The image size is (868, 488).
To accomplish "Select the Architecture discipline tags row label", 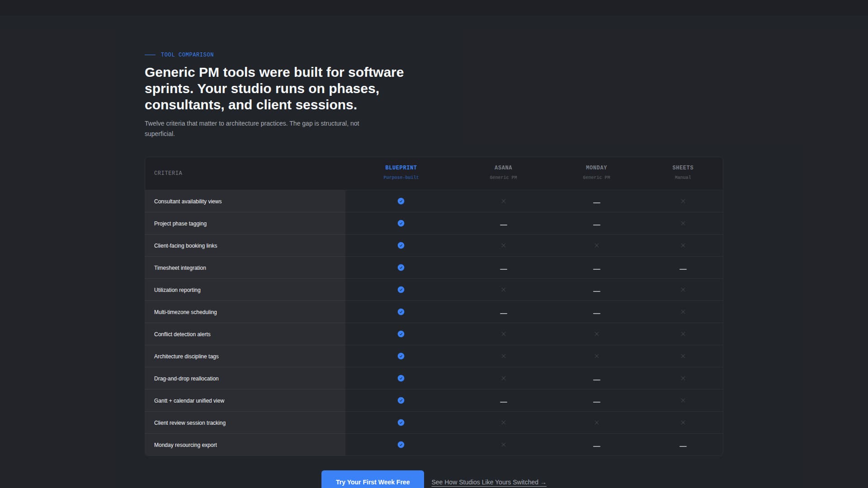I will pos(186,357).
